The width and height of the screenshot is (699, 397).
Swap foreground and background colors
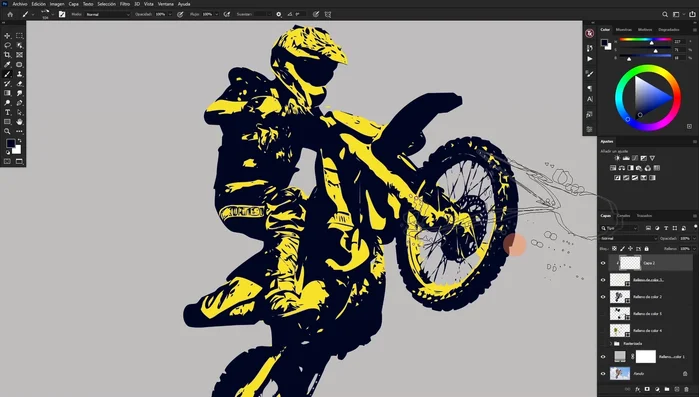click(x=19, y=140)
